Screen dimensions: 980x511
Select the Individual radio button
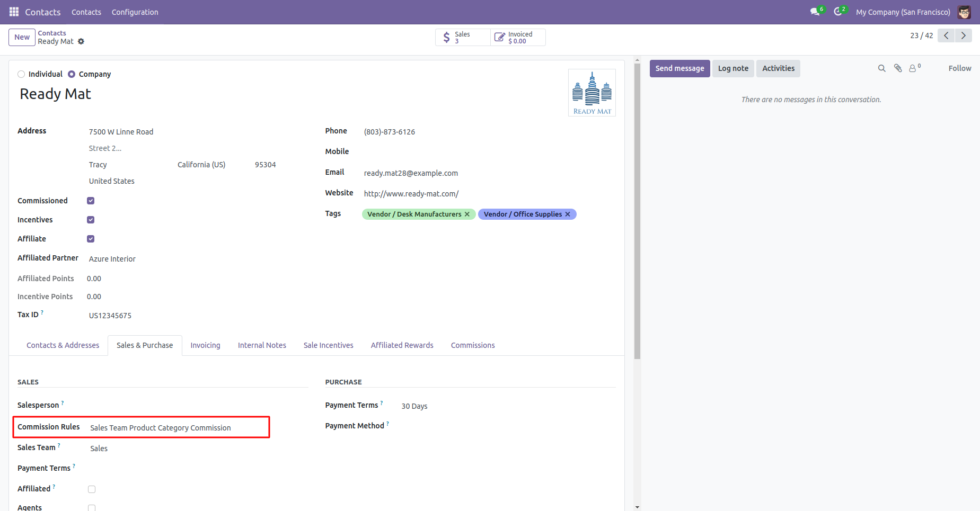[21, 74]
